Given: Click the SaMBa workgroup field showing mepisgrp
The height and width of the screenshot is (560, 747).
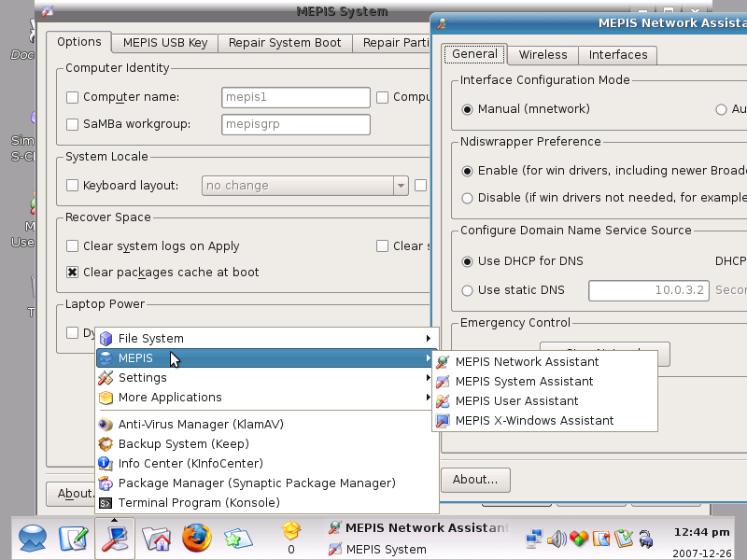Looking at the screenshot, I should (296, 124).
